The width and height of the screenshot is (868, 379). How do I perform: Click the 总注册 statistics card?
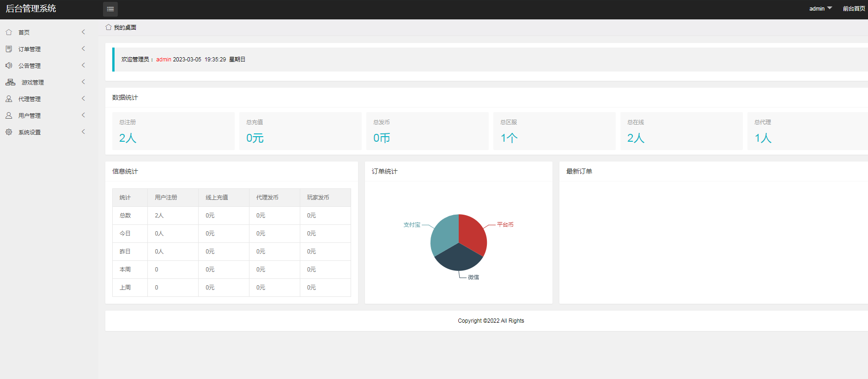(x=173, y=131)
